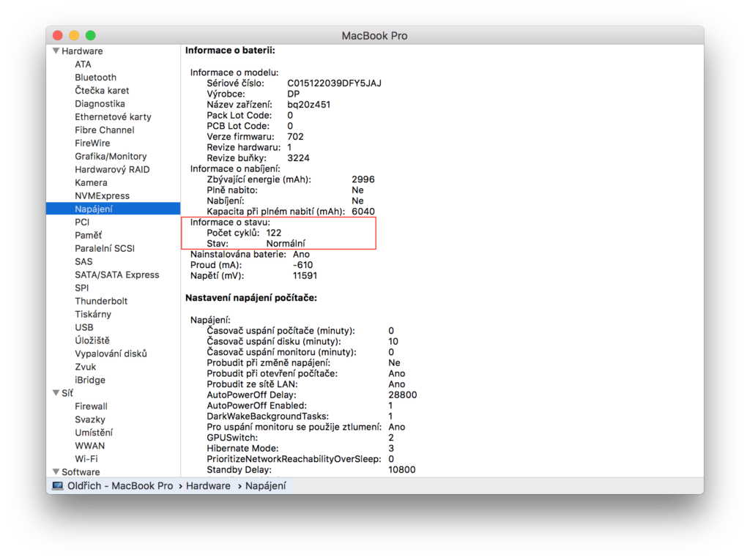Open NVMExpress in the sidebar

coord(102,195)
